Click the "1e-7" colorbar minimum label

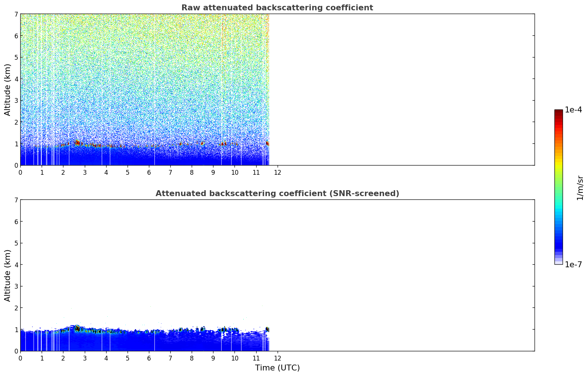pyautogui.click(x=574, y=265)
